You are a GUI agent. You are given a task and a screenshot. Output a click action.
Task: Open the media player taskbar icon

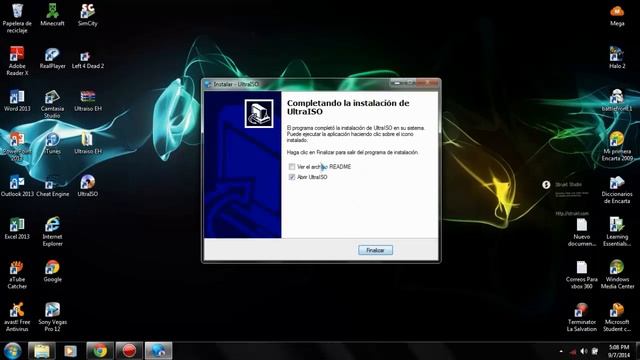pos(70,351)
